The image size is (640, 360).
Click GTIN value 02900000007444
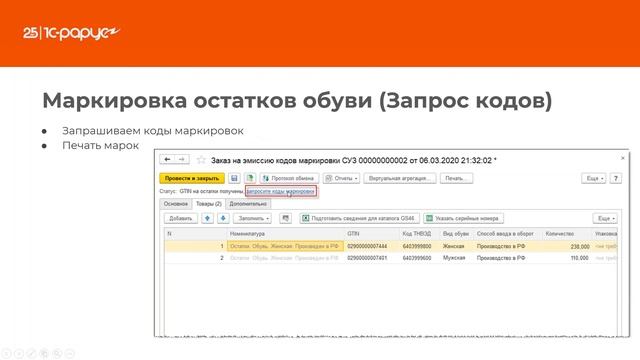(x=367, y=246)
